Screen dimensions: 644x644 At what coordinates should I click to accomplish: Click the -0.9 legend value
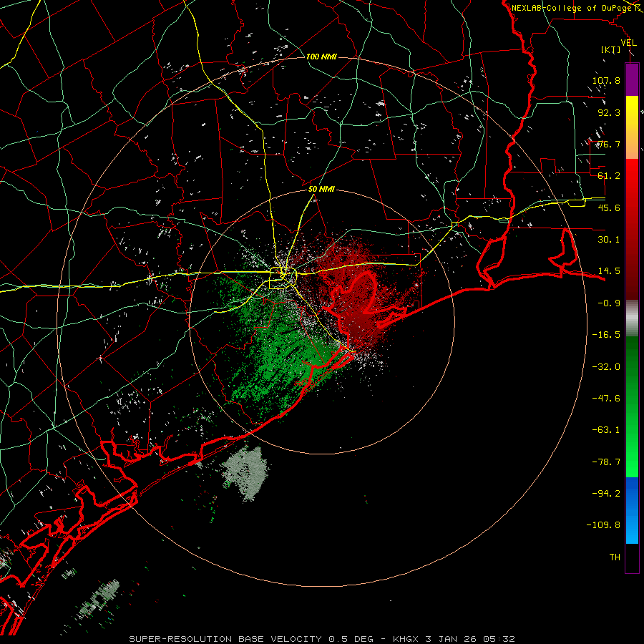tap(609, 303)
